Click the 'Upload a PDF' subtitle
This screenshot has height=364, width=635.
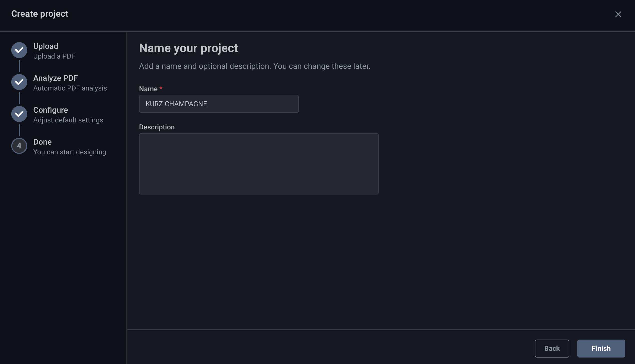(x=54, y=56)
